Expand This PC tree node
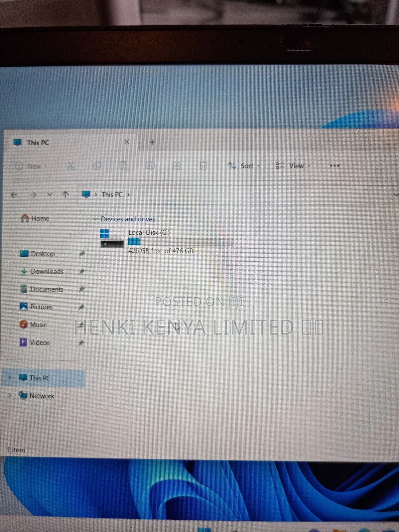Viewport: 399px width, 532px height. 10,377
